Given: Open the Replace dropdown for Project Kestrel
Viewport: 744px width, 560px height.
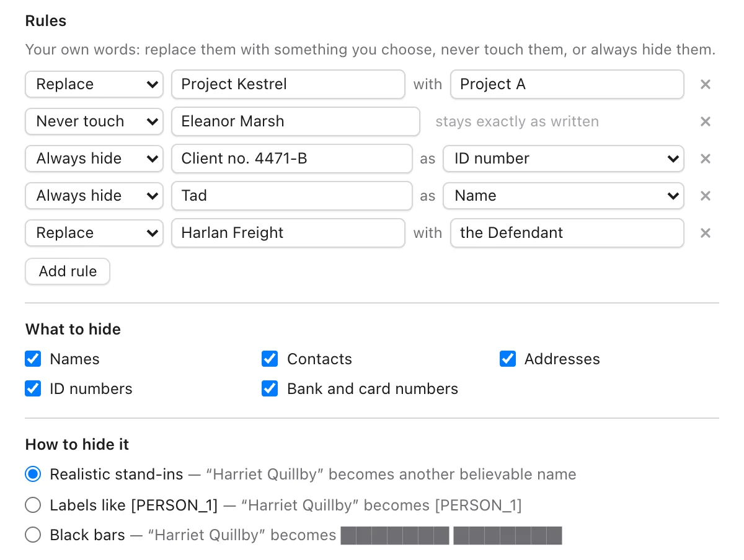Looking at the screenshot, I should pyautogui.click(x=94, y=84).
